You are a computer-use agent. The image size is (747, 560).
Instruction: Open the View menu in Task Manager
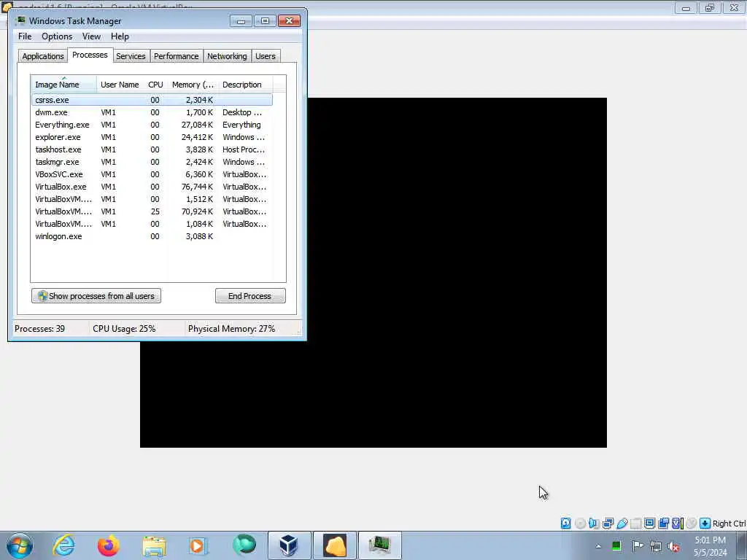tap(91, 36)
